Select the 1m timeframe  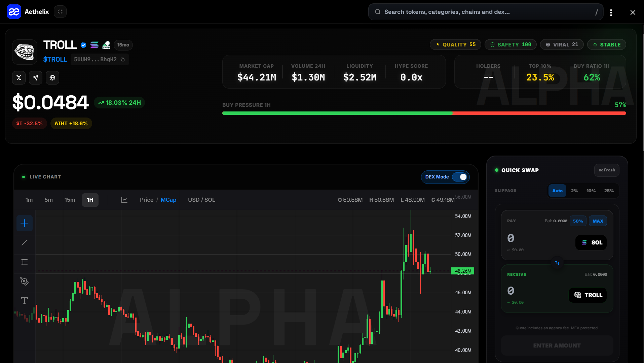(x=29, y=200)
